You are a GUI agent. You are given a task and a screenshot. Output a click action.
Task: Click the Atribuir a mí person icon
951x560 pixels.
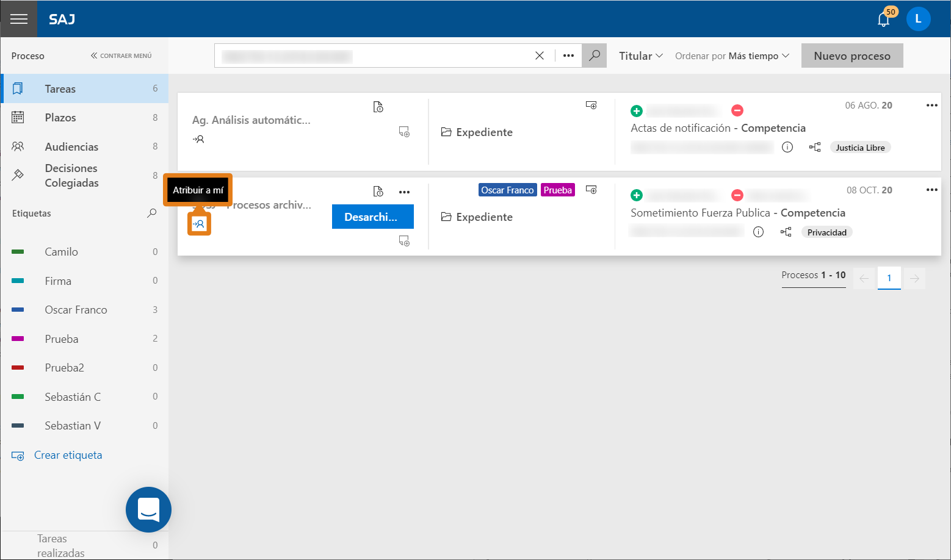pyautogui.click(x=199, y=224)
